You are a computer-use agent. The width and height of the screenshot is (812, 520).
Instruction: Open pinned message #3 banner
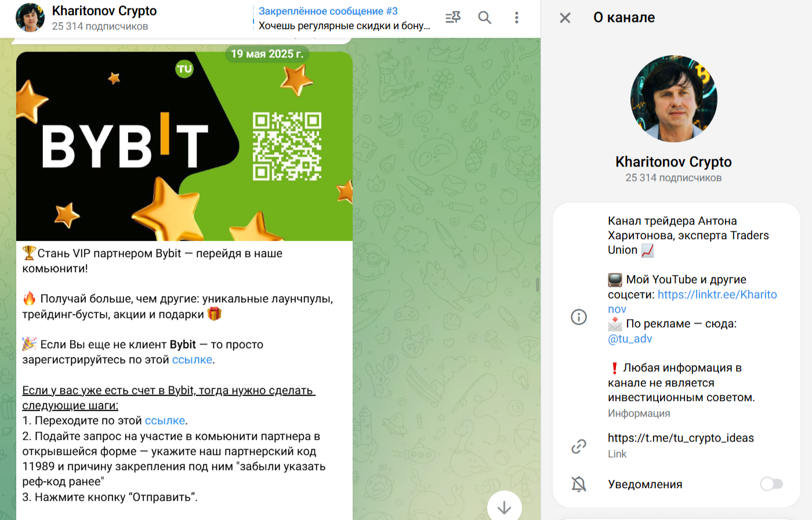point(343,18)
